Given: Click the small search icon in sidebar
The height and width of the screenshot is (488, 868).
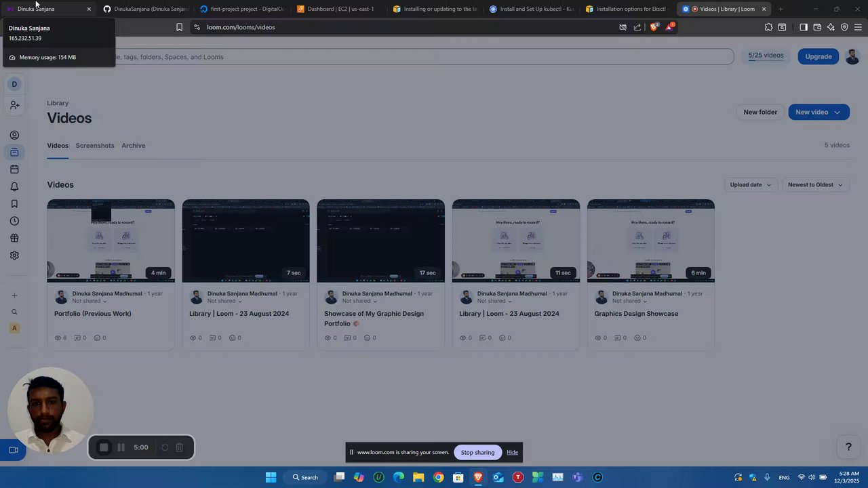Looking at the screenshot, I should point(14,312).
